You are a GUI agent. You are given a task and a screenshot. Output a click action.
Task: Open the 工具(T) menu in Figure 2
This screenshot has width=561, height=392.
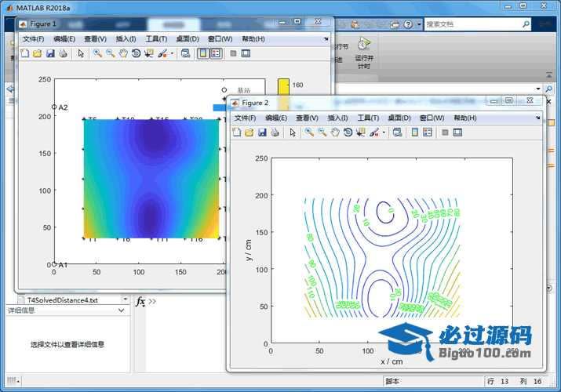click(x=368, y=118)
